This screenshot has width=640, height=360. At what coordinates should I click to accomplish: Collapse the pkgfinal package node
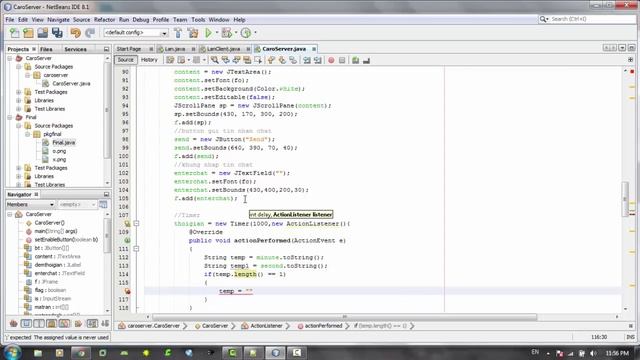[28, 134]
